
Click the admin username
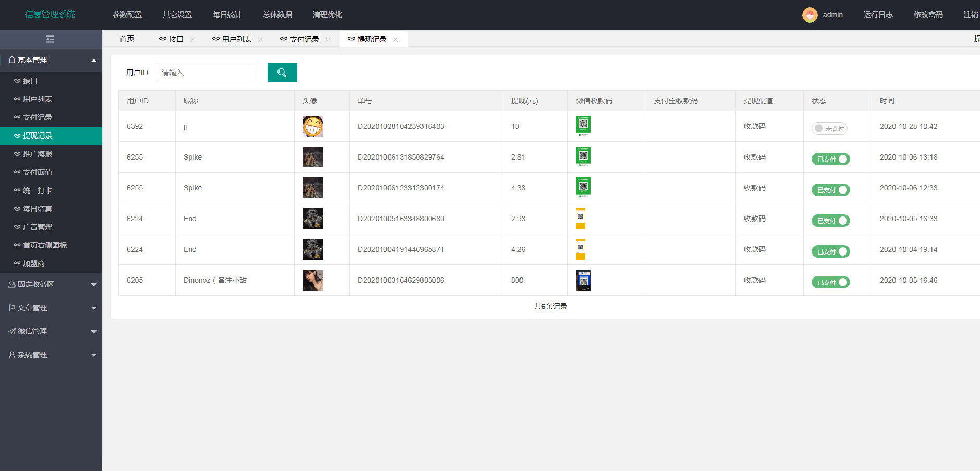coord(833,15)
